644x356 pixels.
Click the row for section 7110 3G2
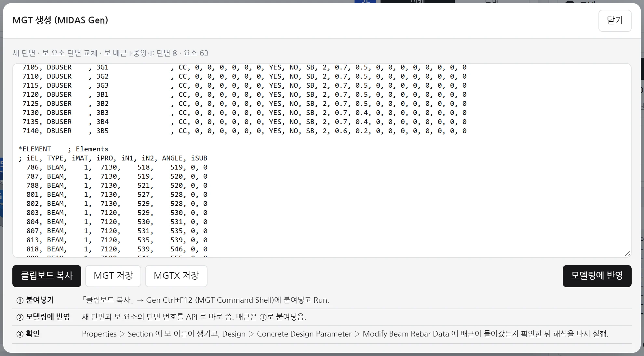244,76
